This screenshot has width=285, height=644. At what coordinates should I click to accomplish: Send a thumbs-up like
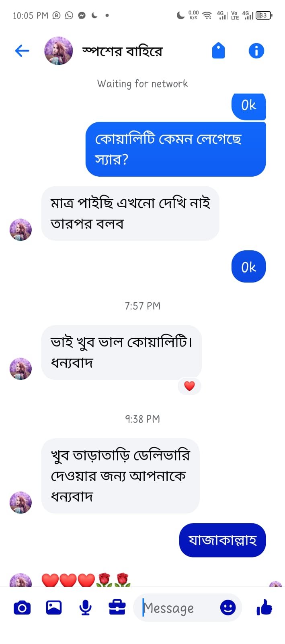(x=264, y=607)
